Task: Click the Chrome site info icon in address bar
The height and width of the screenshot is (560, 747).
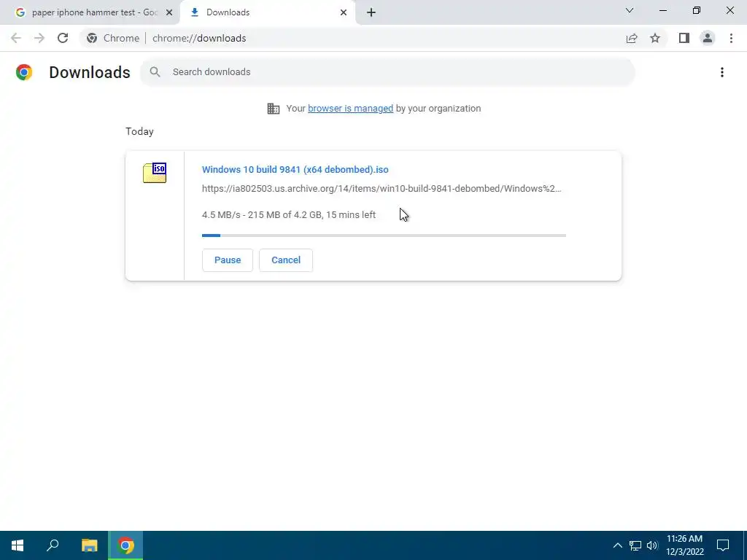Action: (92, 38)
